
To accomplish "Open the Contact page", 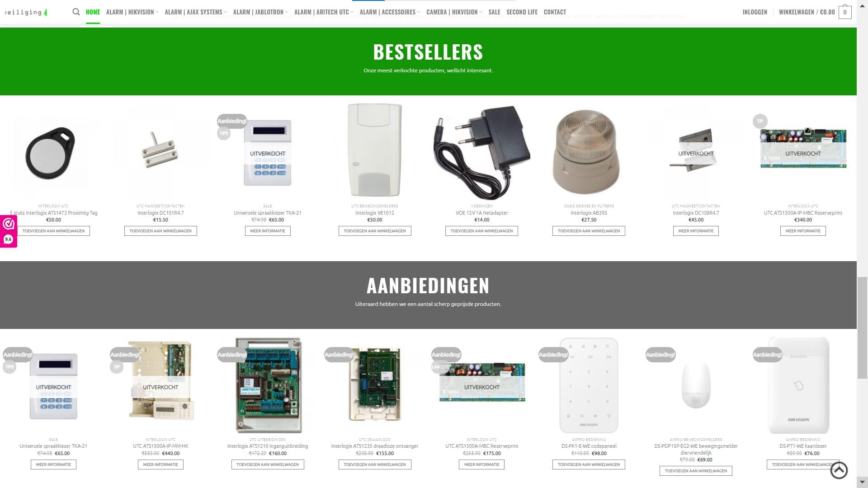I will click(x=555, y=12).
